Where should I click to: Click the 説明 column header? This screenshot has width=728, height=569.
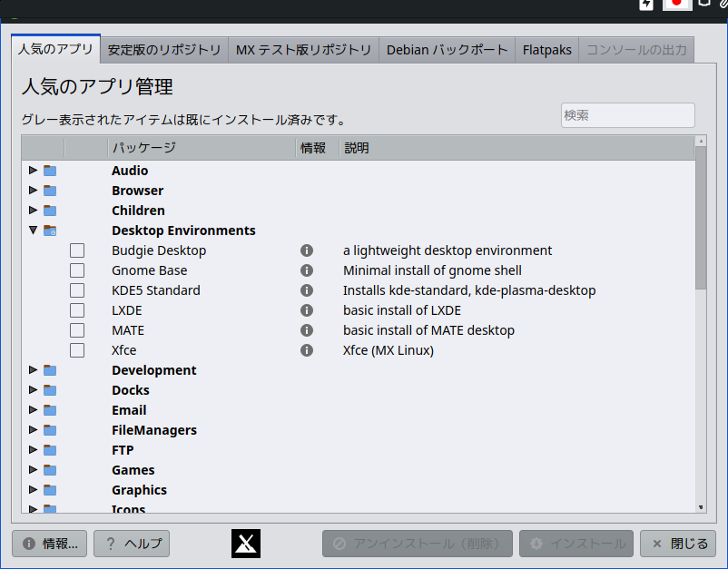[x=517, y=148]
